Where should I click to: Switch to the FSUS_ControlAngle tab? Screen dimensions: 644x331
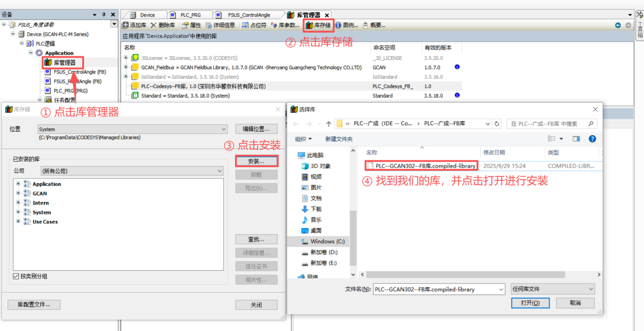point(249,15)
